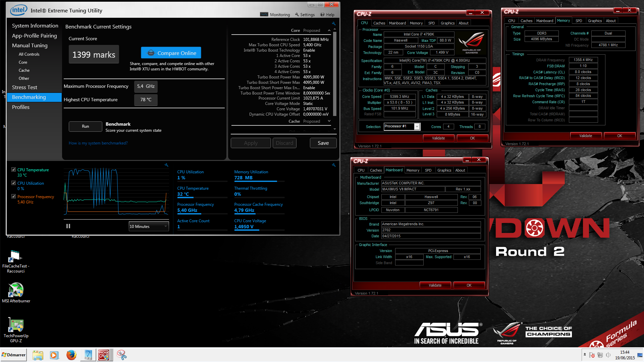Open SPD tab in Memory CPU-Z window
Image resolution: width=644 pixels, height=362 pixels.
[x=579, y=21]
